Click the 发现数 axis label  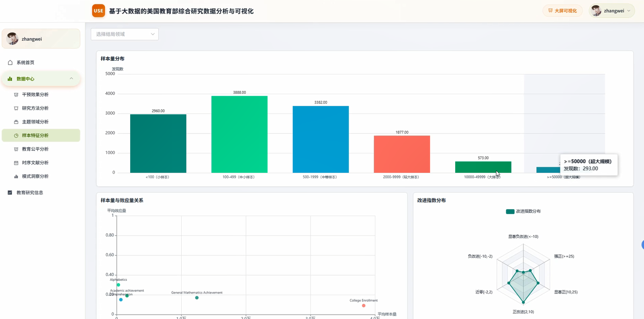(x=117, y=69)
